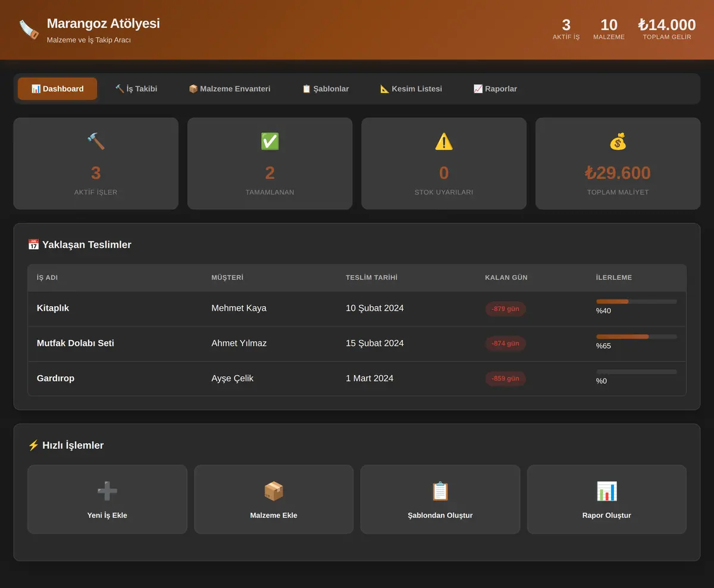Switch to the İş Takibi tab

[136, 89]
